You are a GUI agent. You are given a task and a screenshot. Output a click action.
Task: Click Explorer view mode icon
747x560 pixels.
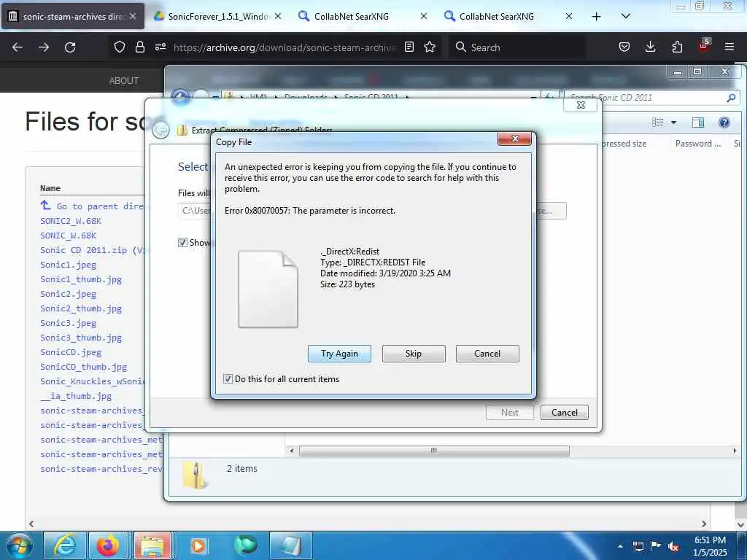(x=658, y=122)
